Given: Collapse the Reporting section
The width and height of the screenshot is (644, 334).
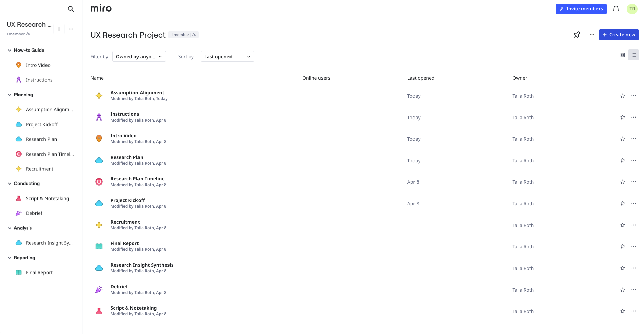Looking at the screenshot, I should tap(10, 258).
